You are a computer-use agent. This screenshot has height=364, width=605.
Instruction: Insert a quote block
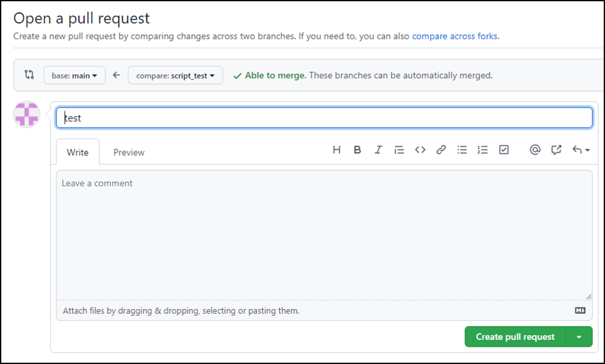(399, 149)
